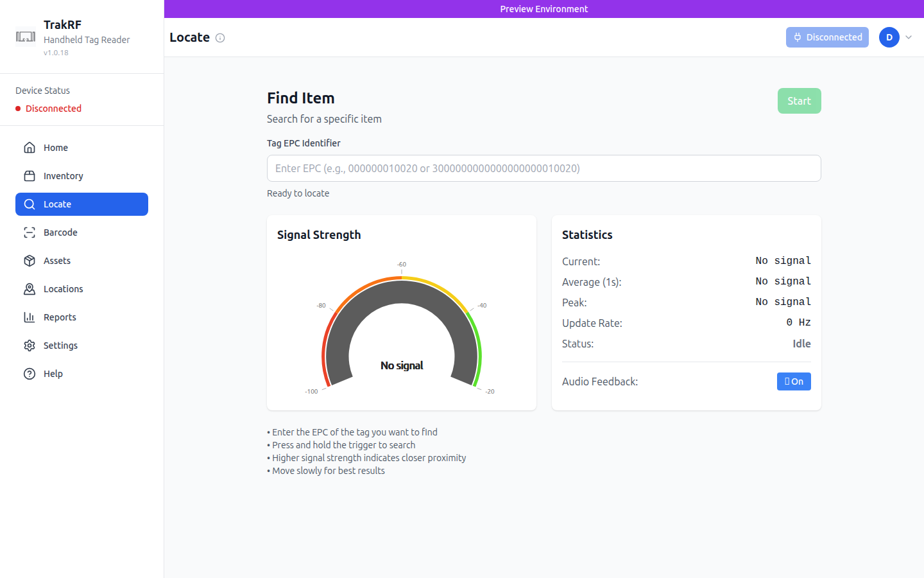Click the info icon beside Locate title
Image resolution: width=924 pixels, height=578 pixels.
[220, 38]
